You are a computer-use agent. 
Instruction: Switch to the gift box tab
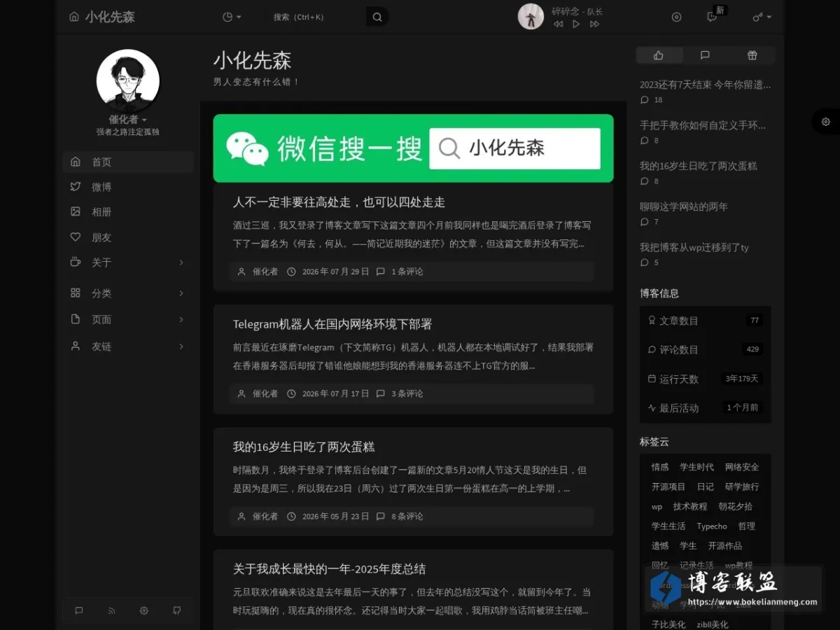click(752, 55)
